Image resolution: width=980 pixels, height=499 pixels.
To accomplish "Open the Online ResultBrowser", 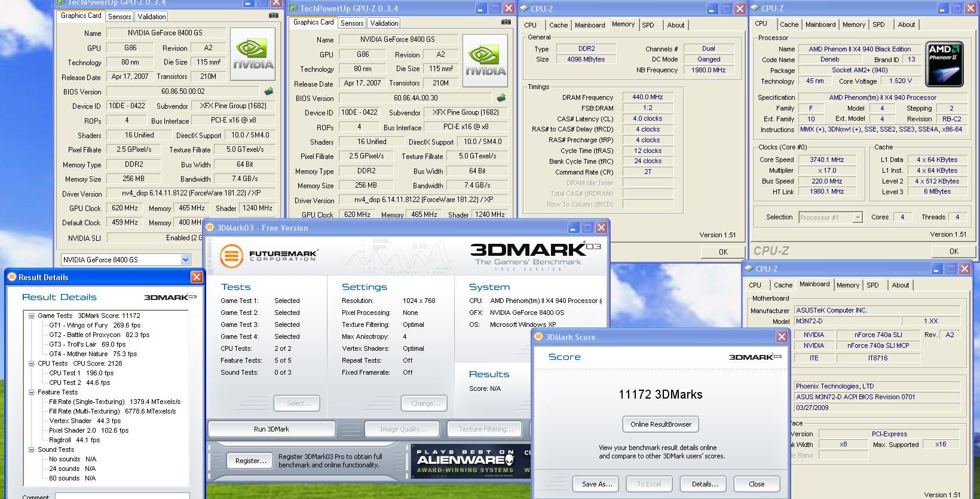I will pos(660,424).
